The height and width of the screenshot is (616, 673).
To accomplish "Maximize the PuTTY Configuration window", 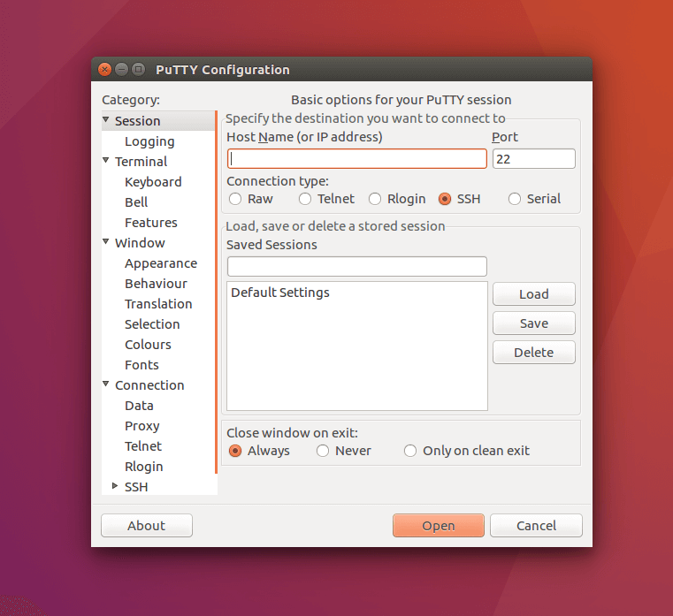I will tap(138, 69).
